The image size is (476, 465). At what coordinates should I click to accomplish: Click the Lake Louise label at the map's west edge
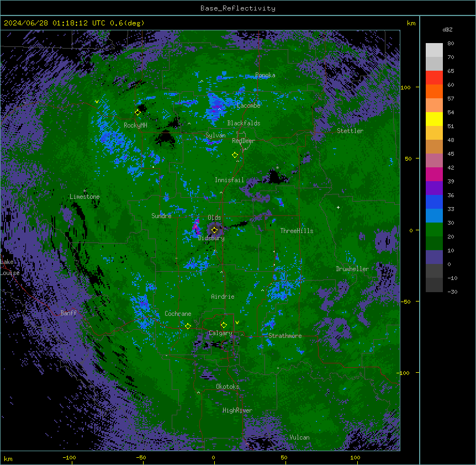(x=10, y=267)
